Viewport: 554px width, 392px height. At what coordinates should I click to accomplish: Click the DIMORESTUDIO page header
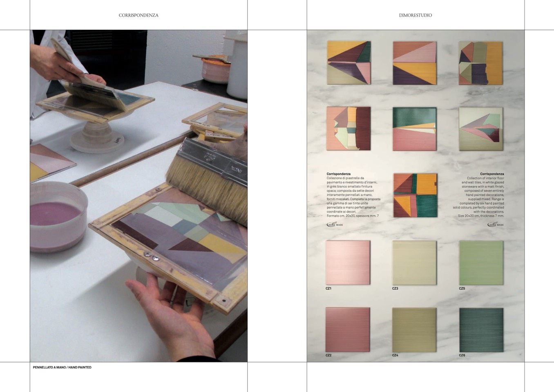click(x=415, y=15)
